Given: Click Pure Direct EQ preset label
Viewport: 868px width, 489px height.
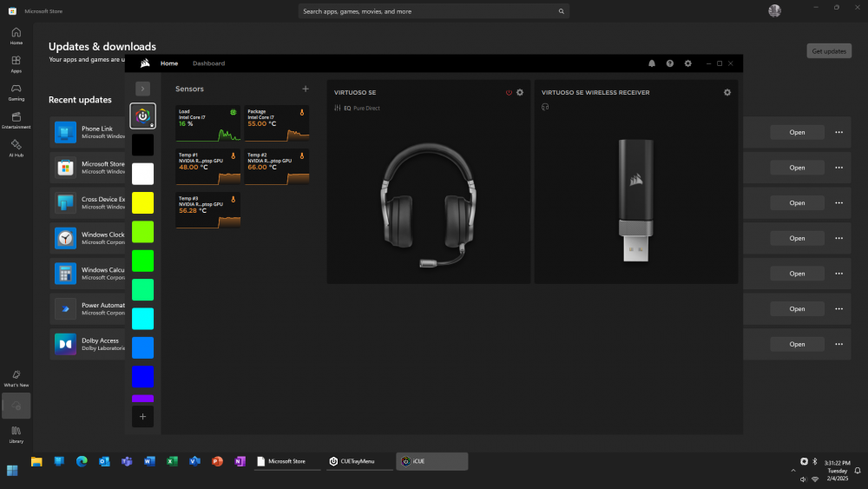Looking at the screenshot, I should tap(366, 108).
